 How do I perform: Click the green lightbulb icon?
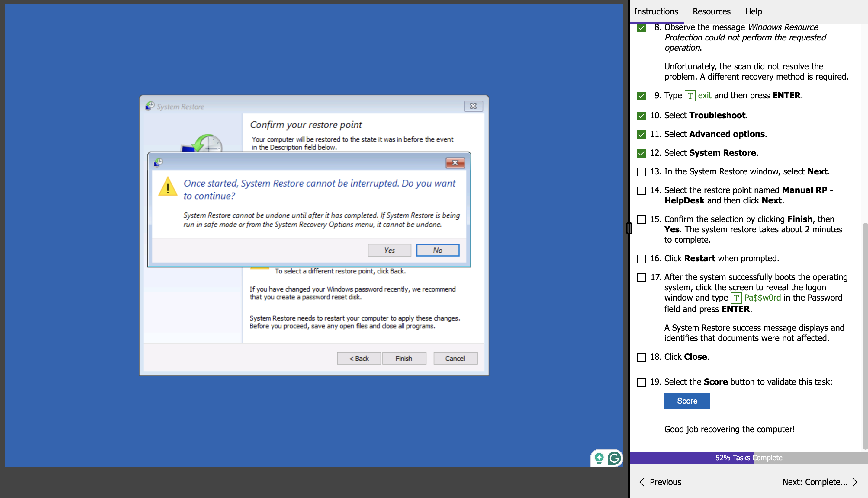click(x=599, y=458)
